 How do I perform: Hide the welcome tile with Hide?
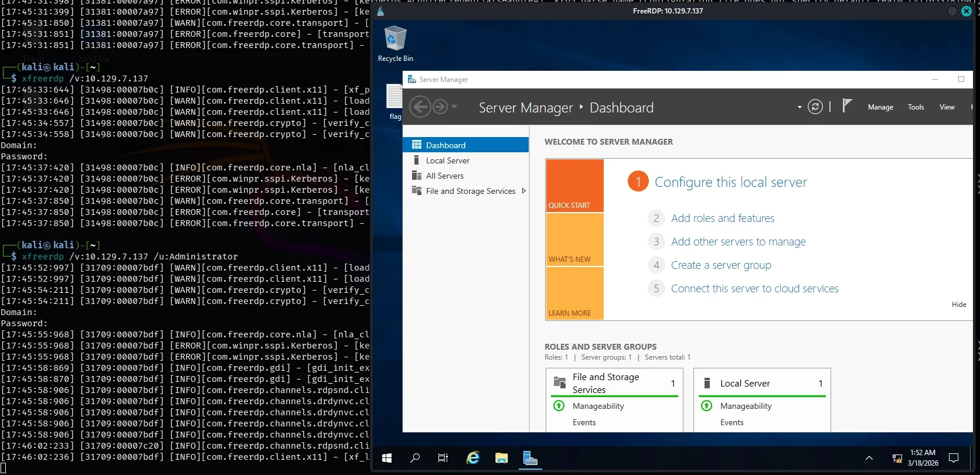[x=959, y=304]
